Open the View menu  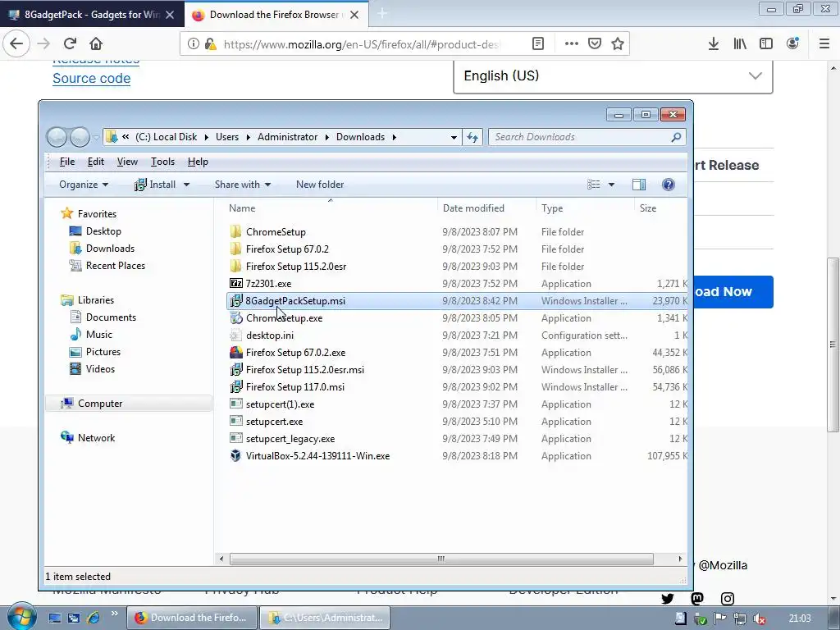(127, 162)
